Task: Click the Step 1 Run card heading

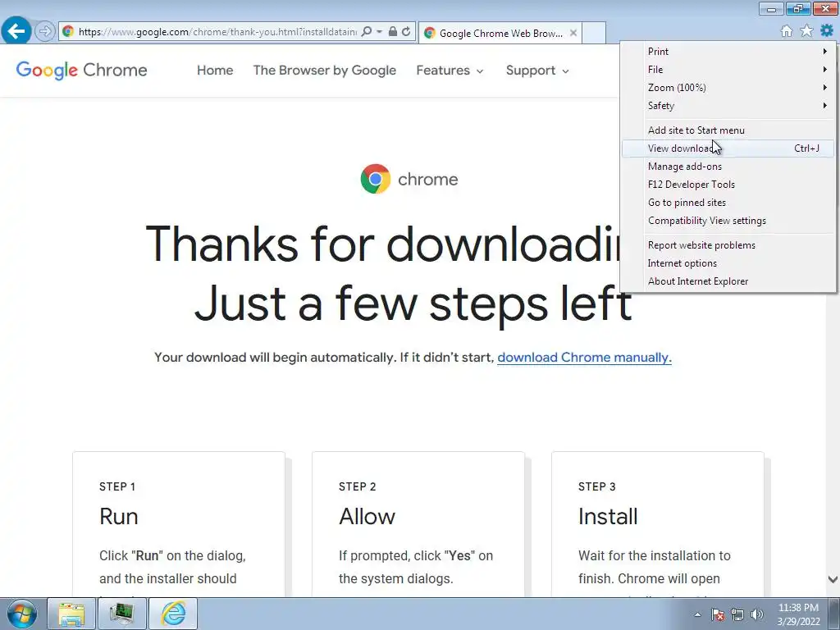Action: pyautogui.click(x=118, y=517)
